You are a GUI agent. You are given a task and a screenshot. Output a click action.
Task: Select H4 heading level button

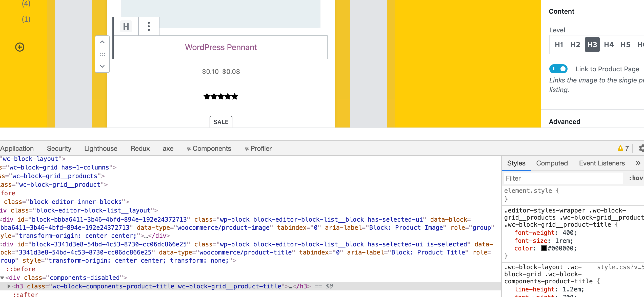(x=609, y=45)
